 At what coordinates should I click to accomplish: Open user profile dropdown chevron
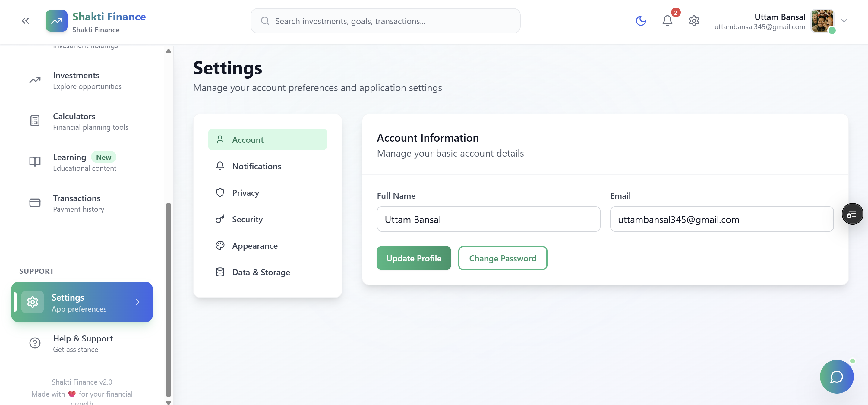tap(844, 21)
